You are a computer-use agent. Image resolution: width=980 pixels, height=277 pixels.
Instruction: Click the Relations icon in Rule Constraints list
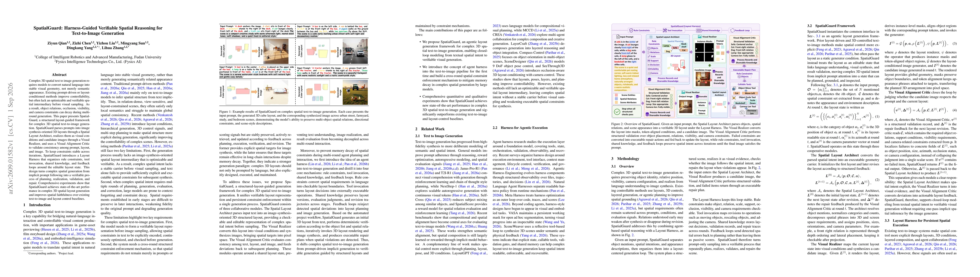point(649,52)
